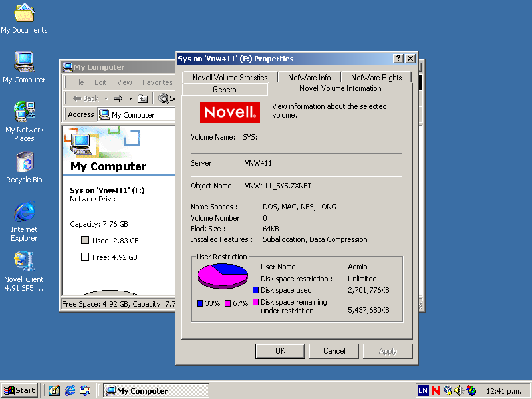Screen dimensions: 532x399
Task: Click Capacity: 7.76 GB text in My Computer
Action: pyautogui.click(x=98, y=224)
